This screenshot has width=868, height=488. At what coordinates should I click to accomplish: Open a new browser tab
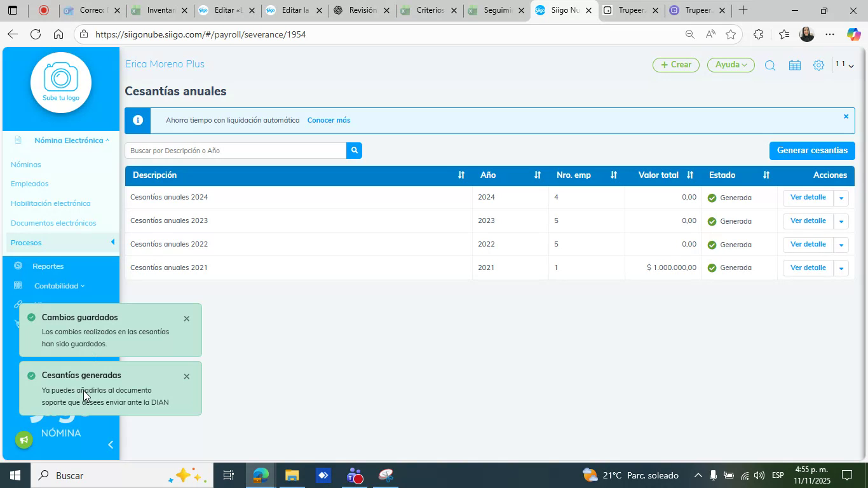point(743,10)
